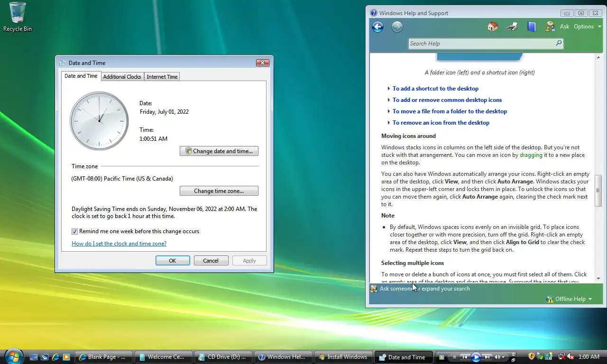The width and height of the screenshot is (607, 364).
Task: Open the Browse Help book icon
Action: coord(531,27)
